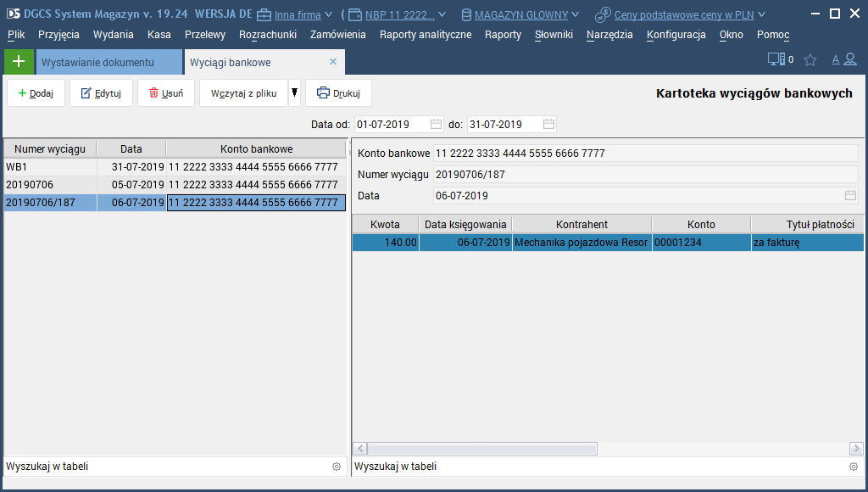Open calendar picker for 'do' date field
This screenshot has width=868, height=492.
[549, 124]
